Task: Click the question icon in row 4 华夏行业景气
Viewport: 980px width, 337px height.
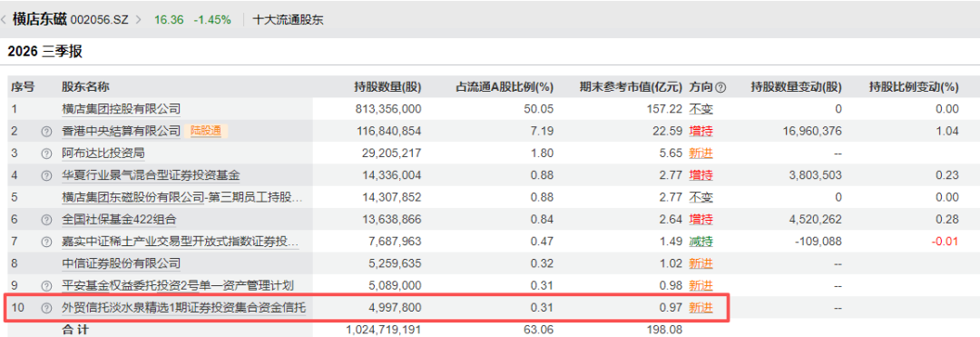Action: point(45,175)
